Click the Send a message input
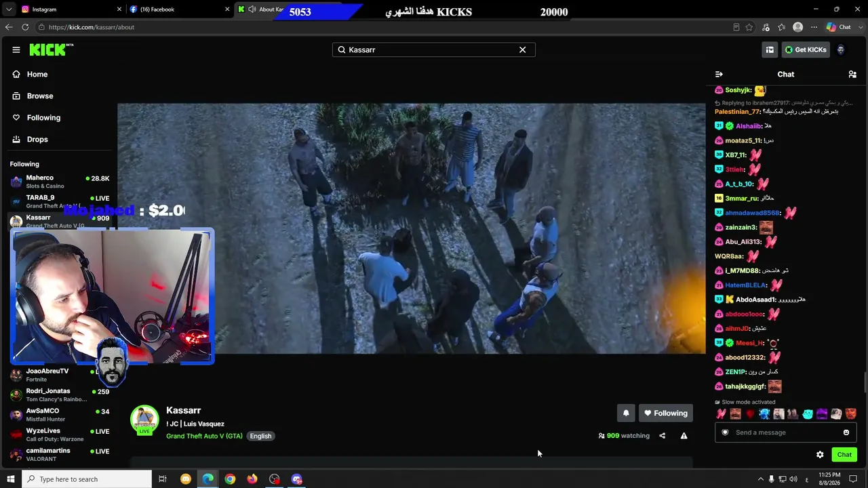This screenshot has width=868, height=488. click(785, 432)
